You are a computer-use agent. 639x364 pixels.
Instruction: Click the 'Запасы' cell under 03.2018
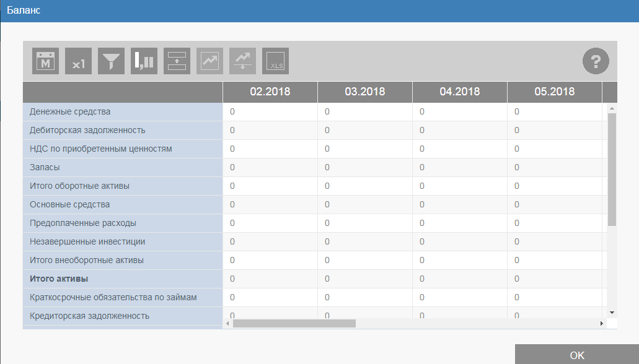364,168
